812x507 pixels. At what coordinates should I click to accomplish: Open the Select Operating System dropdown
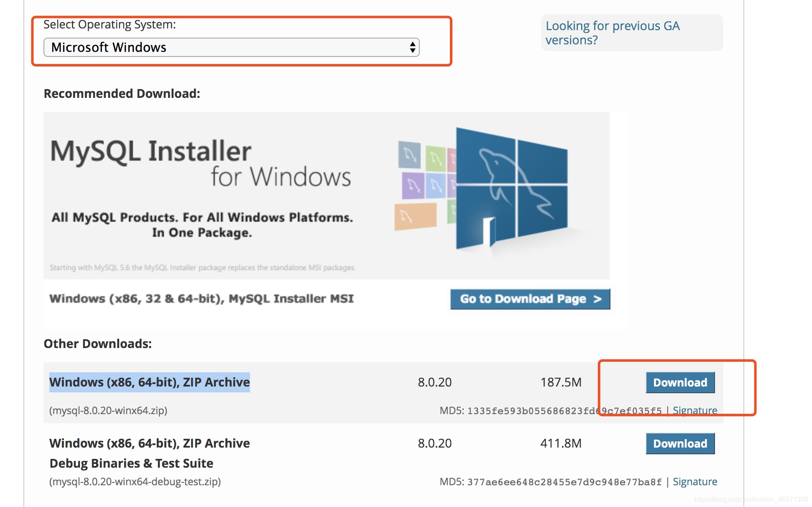[x=231, y=47]
